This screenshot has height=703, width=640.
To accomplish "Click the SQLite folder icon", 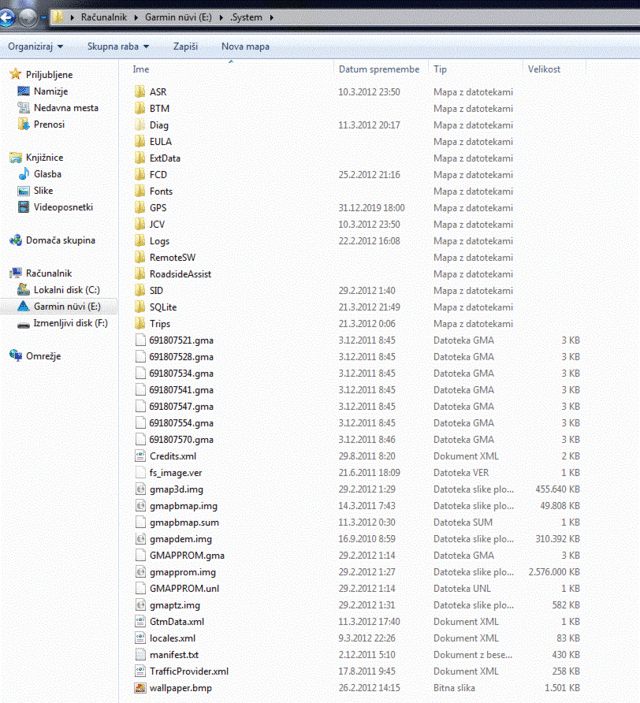I will [x=140, y=307].
